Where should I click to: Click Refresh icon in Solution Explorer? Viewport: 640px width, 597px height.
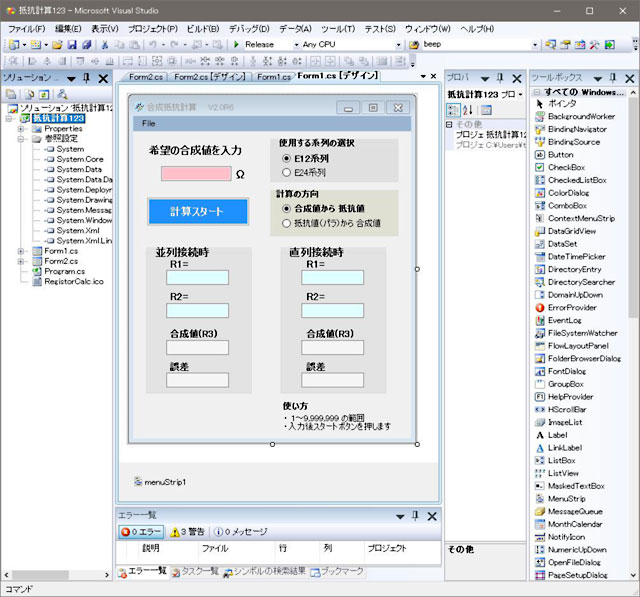(44, 94)
